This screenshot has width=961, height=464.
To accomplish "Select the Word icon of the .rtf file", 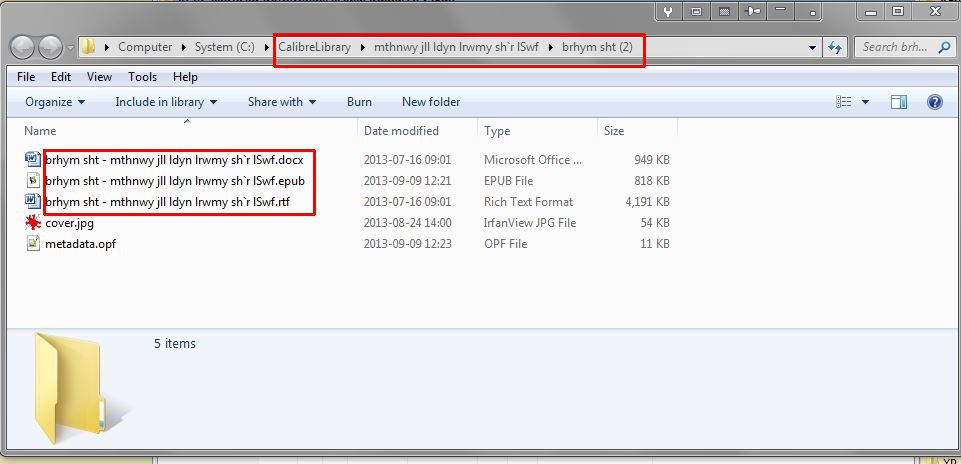I will tap(33, 202).
